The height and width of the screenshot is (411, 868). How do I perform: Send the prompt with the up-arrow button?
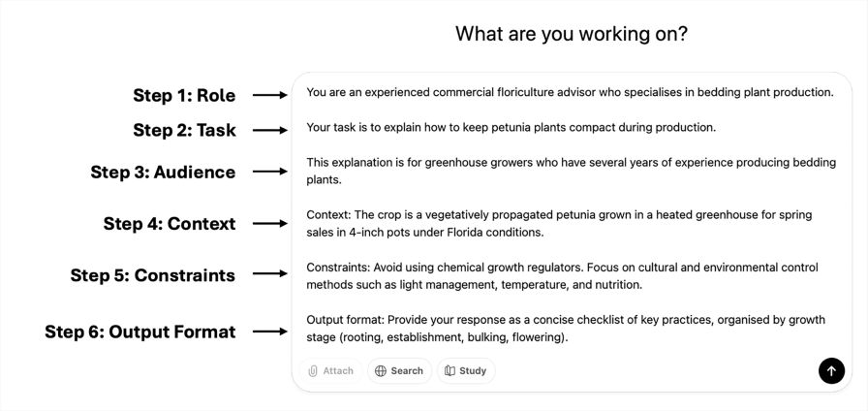(831, 370)
